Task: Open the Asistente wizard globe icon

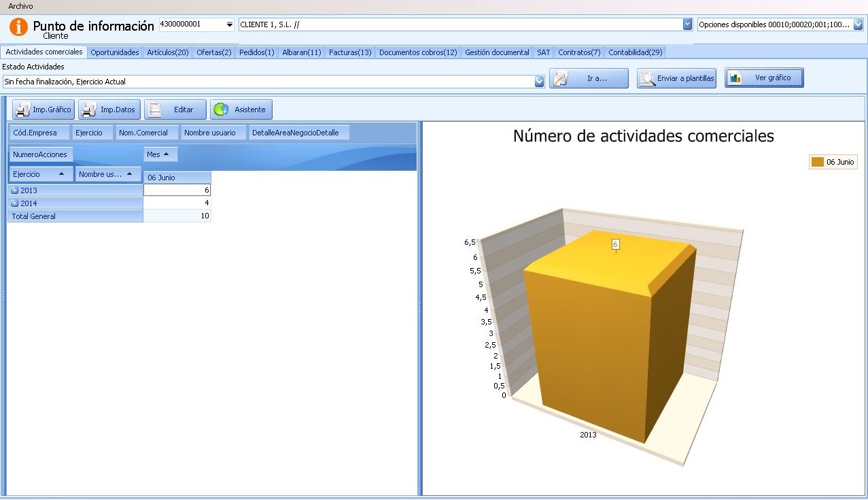Action: pyautogui.click(x=221, y=110)
